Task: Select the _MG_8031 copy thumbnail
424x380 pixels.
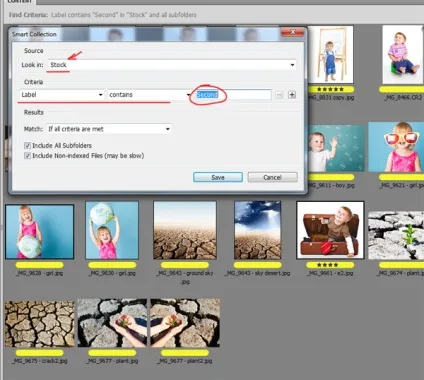Action: (330, 55)
